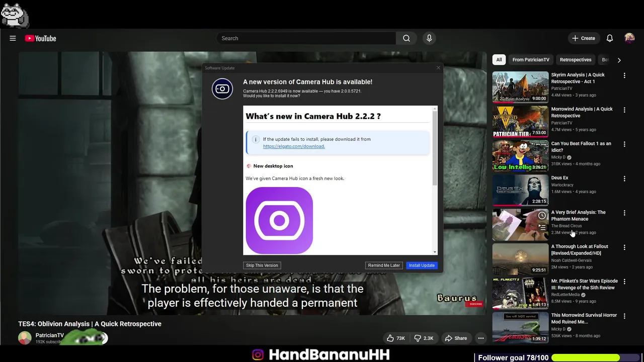Click release notes scrollbar down arrow
This screenshot has height=362, width=644.
(435, 252)
